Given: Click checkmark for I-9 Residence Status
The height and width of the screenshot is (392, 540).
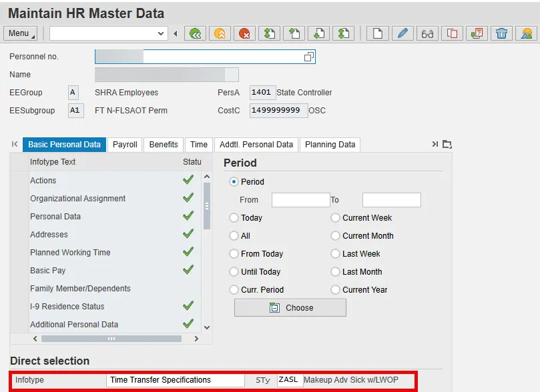Looking at the screenshot, I should (188, 306).
